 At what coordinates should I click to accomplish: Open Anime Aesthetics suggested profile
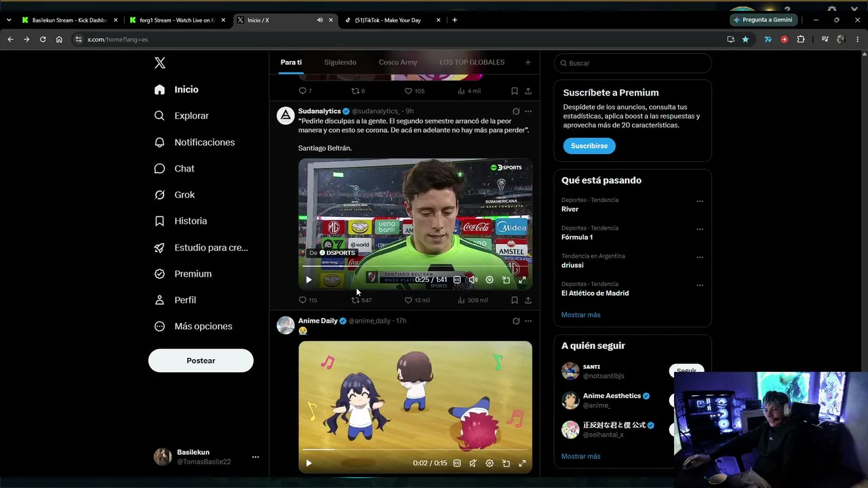[x=612, y=396]
